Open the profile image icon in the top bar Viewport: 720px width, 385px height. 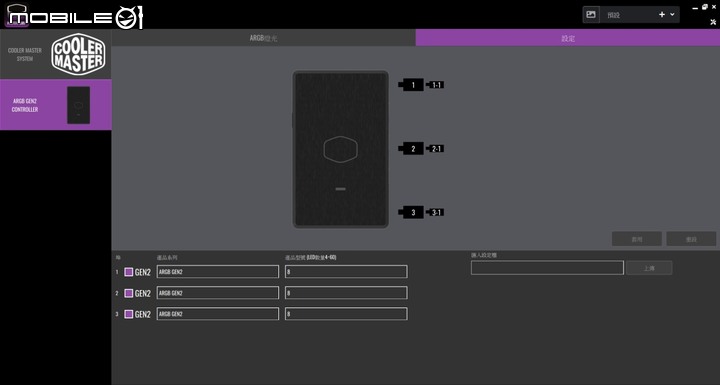tap(591, 15)
